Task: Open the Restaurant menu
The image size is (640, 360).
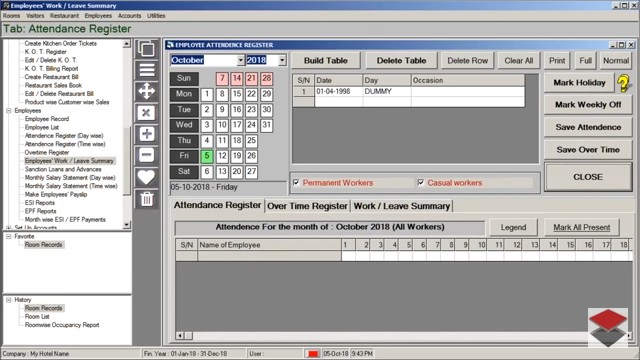Action: (64, 16)
